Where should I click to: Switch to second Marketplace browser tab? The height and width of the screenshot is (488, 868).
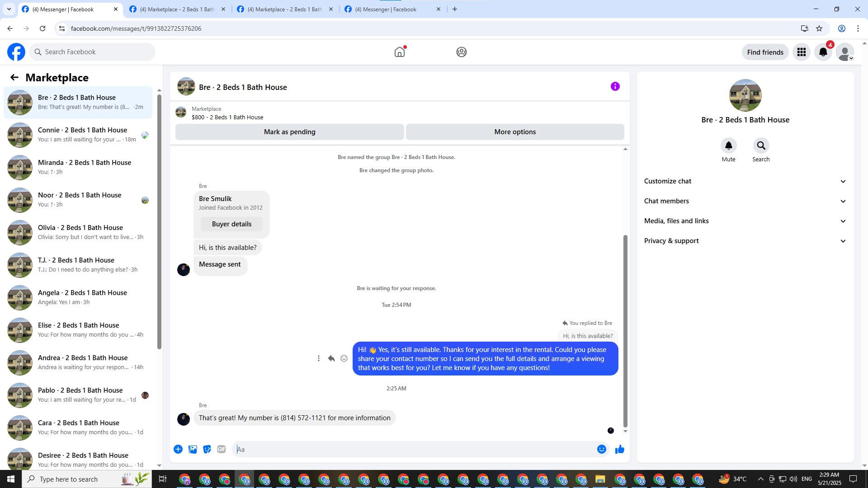pos(178,9)
